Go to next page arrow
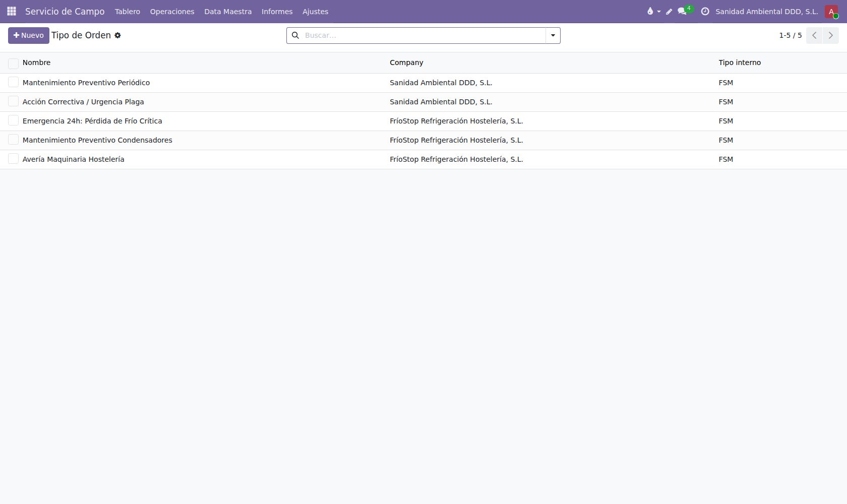Image resolution: width=847 pixels, height=504 pixels. coord(831,35)
